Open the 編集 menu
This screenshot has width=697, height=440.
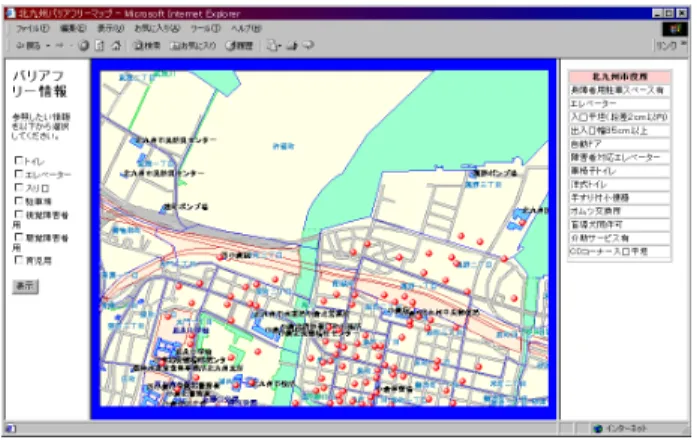pos(73,28)
